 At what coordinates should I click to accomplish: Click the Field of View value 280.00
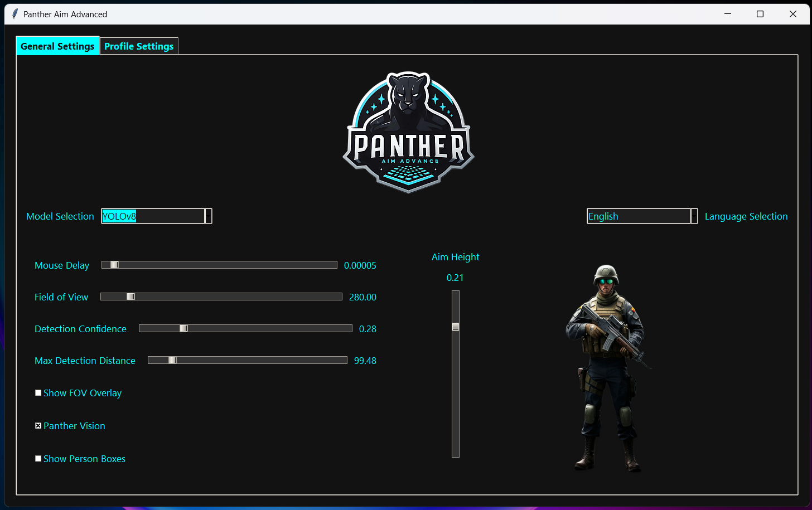click(362, 297)
